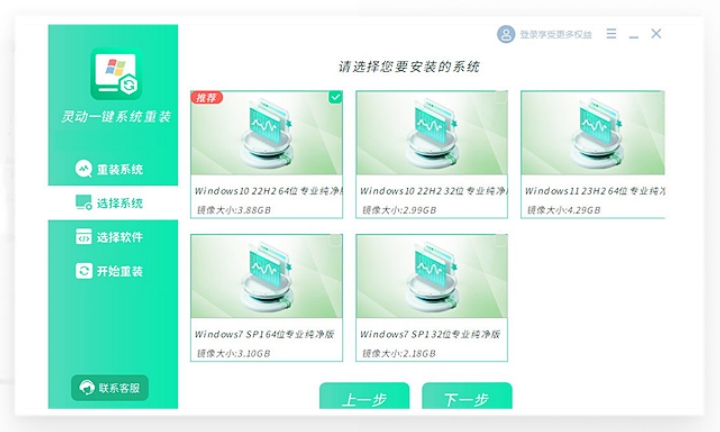
Task: Click the app logo above 灵动一键系统重装
Action: pyautogui.click(x=116, y=73)
